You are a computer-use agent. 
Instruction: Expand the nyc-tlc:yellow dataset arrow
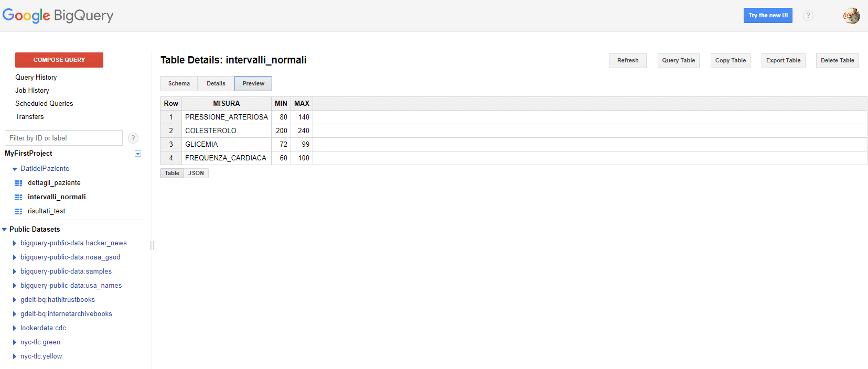click(x=15, y=356)
